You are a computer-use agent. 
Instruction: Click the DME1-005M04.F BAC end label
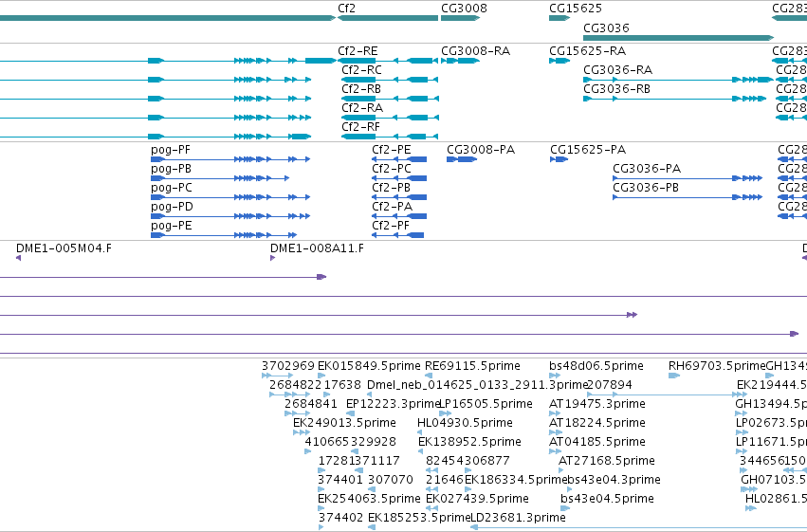pos(64,248)
